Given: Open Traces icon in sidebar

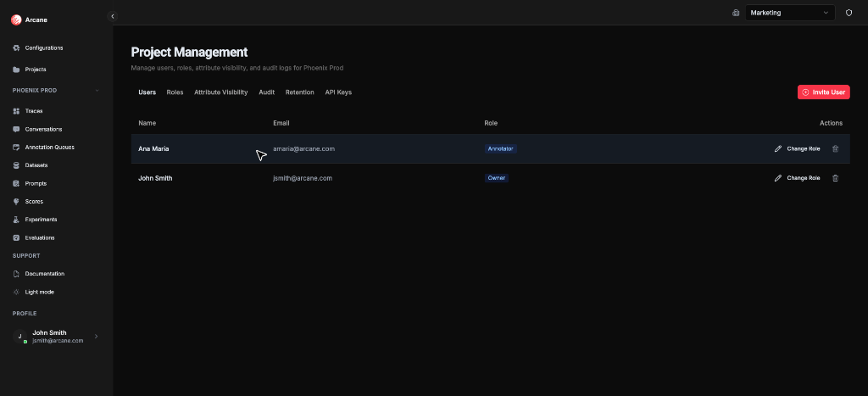Looking at the screenshot, I should (16, 111).
